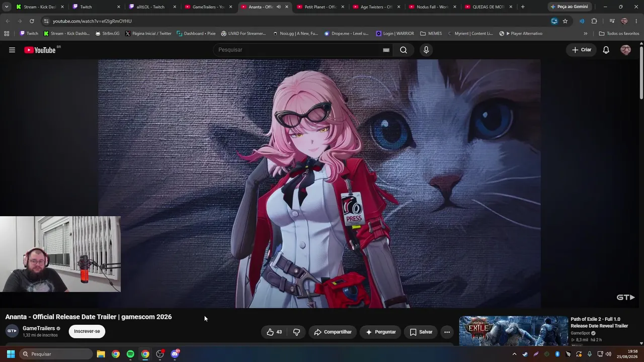
Task: Open the Página Inicial / Twitter bookmark
Action: coord(148,34)
